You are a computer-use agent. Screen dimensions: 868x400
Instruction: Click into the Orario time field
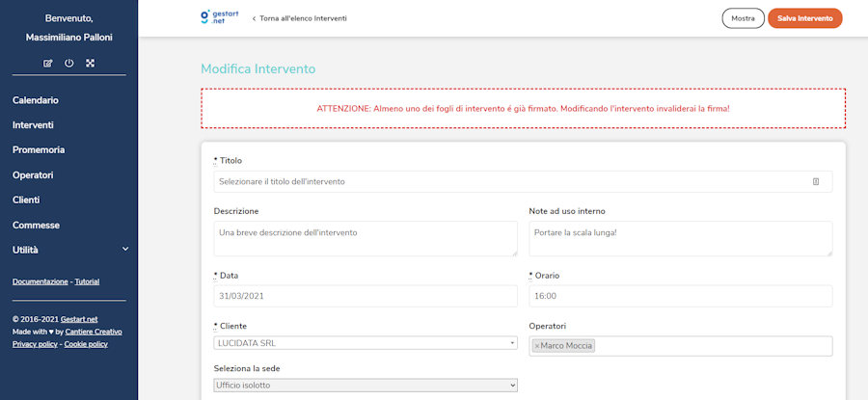680,296
